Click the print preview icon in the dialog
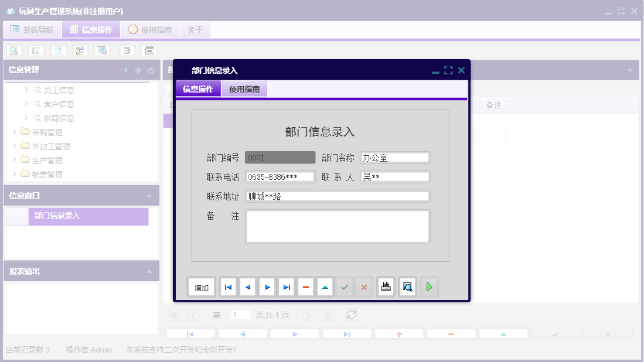The height and width of the screenshot is (362, 644). tap(407, 286)
